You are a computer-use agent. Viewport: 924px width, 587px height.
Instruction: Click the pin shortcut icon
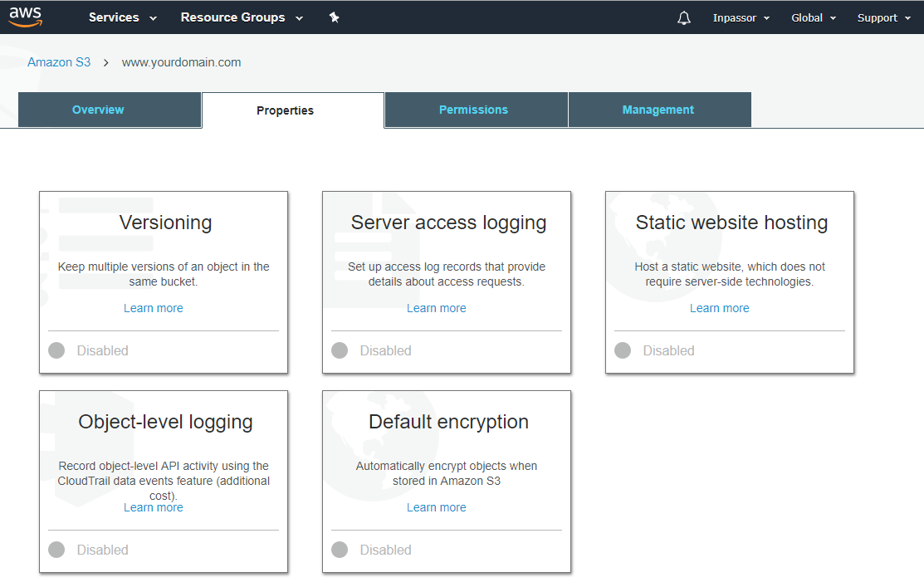point(334,17)
